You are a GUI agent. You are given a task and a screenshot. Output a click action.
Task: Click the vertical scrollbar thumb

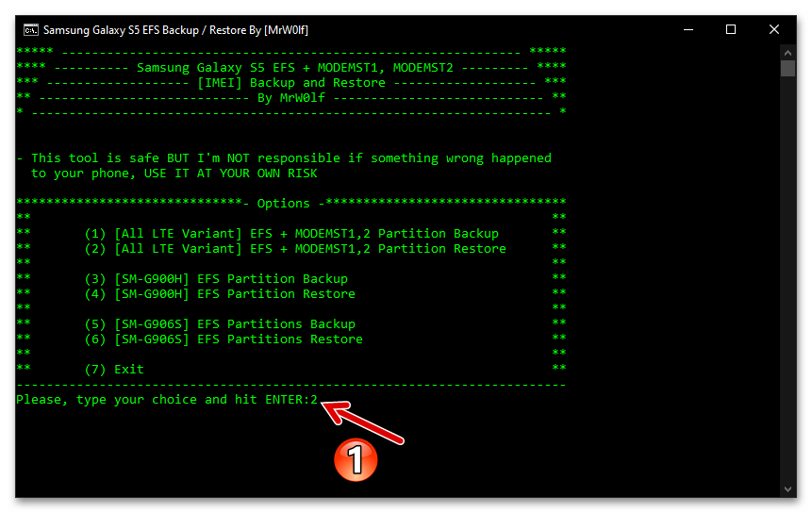(x=787, y=69)
